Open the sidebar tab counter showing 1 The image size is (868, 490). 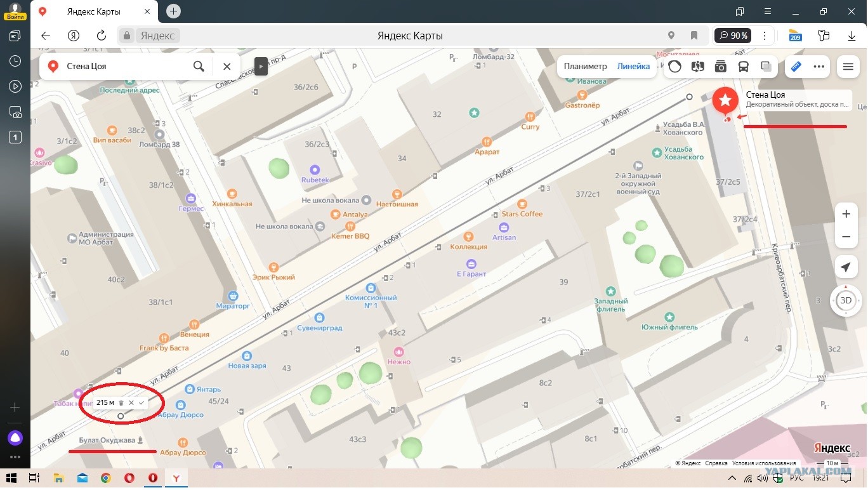tap(15, 137)
